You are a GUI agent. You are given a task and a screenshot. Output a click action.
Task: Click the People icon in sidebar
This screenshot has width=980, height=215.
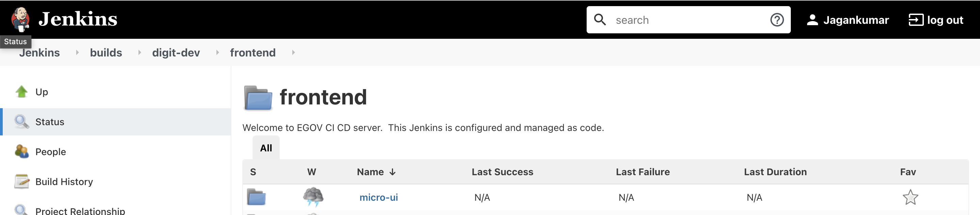[x=22, y=151]
